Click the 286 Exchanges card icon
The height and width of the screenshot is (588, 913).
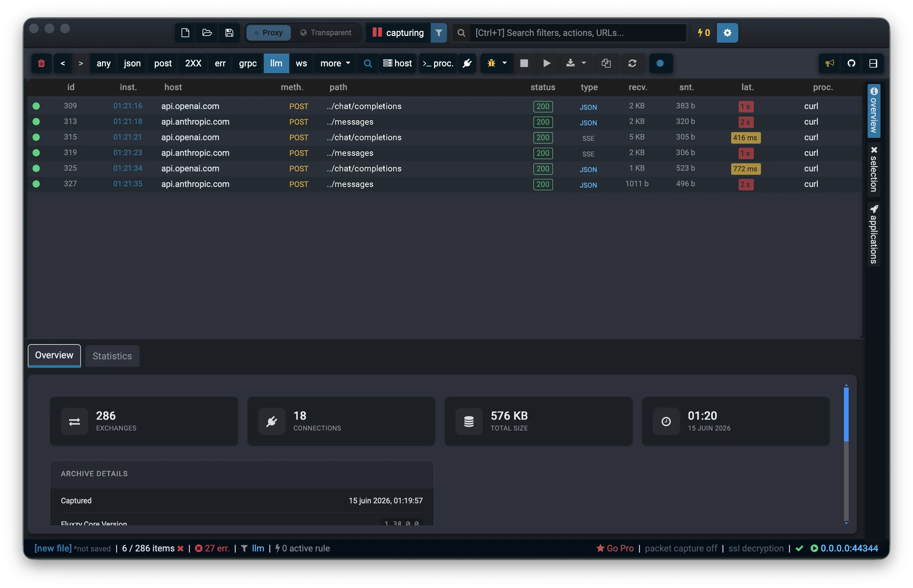[75, 421]
